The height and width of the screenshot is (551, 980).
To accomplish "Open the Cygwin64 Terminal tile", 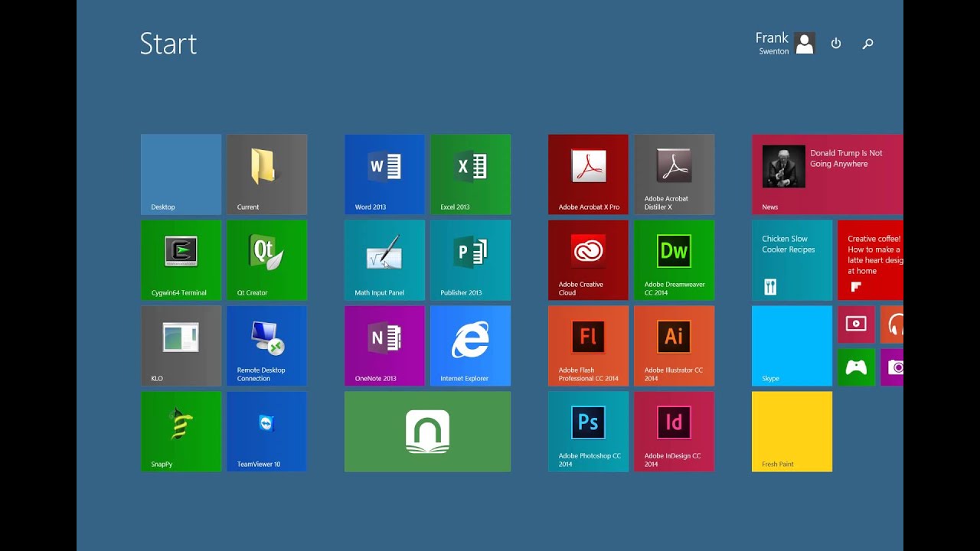I will pos(181,260).
